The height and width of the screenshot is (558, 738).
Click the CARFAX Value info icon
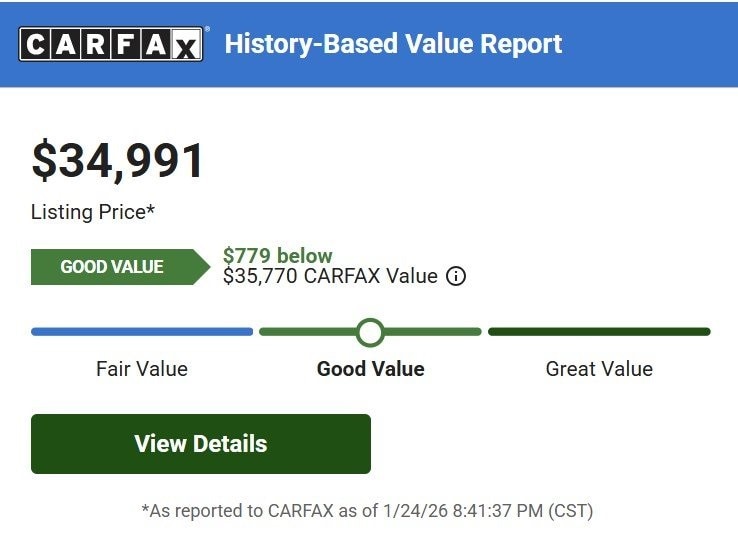coord(456,277)
